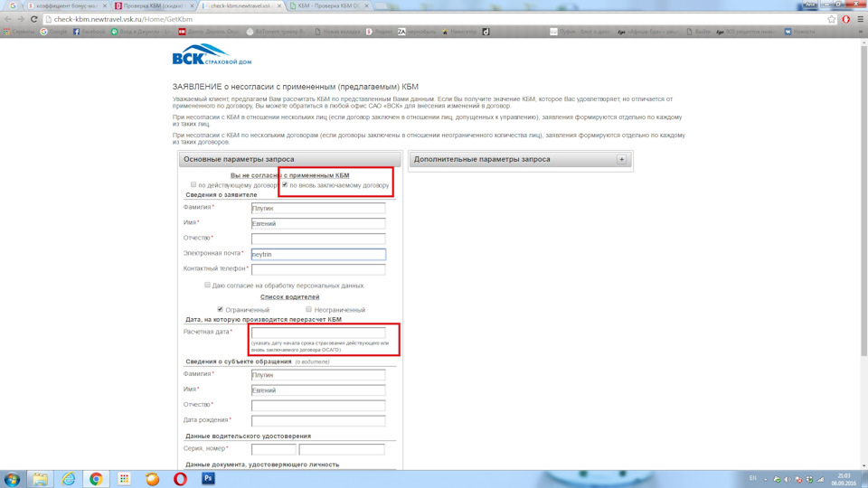Viewport: 868px width, 488px height.
Task: Open the Новости bookmark
Action: coord(799,32)
